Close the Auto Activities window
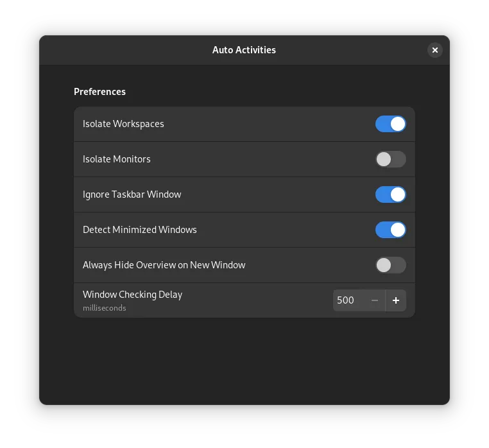 [x=435, y=50]
